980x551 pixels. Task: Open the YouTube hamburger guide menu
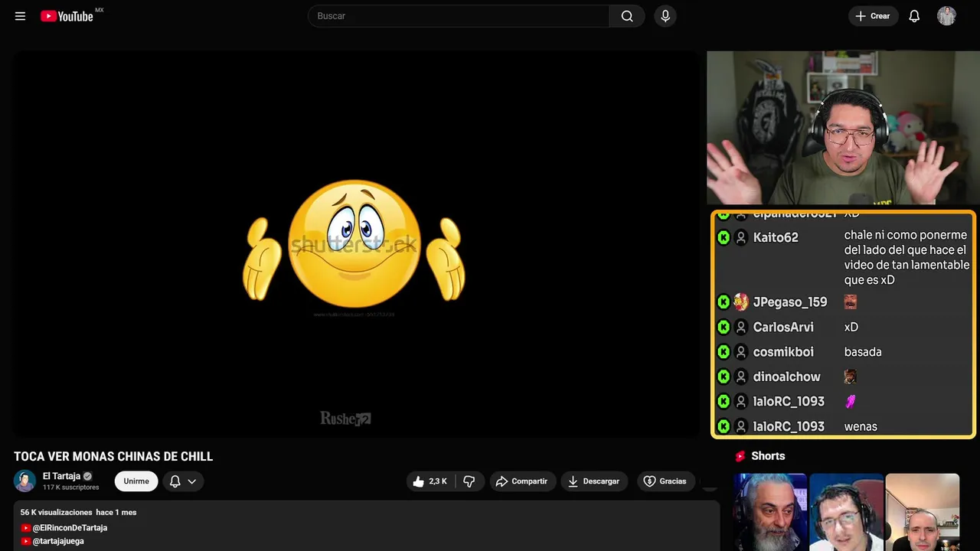point(20,16)
